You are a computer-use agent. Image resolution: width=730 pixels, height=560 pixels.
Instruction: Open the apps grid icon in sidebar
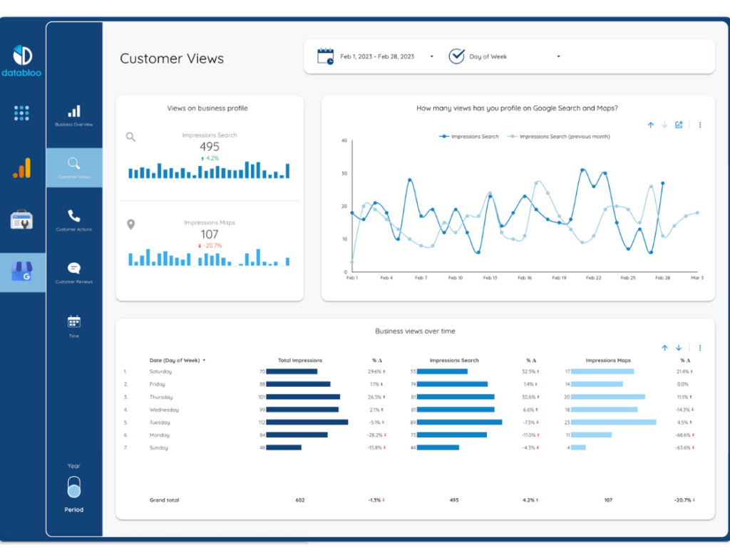[21, 113]
